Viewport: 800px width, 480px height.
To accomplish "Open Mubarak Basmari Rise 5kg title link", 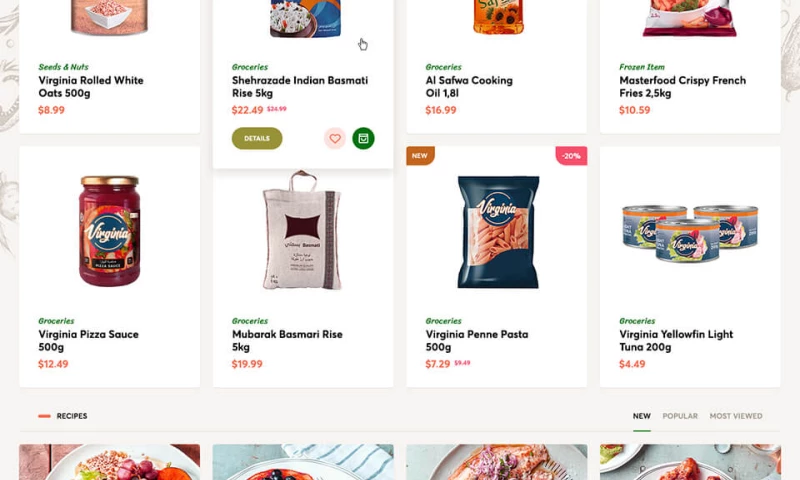I will (287, 341).
